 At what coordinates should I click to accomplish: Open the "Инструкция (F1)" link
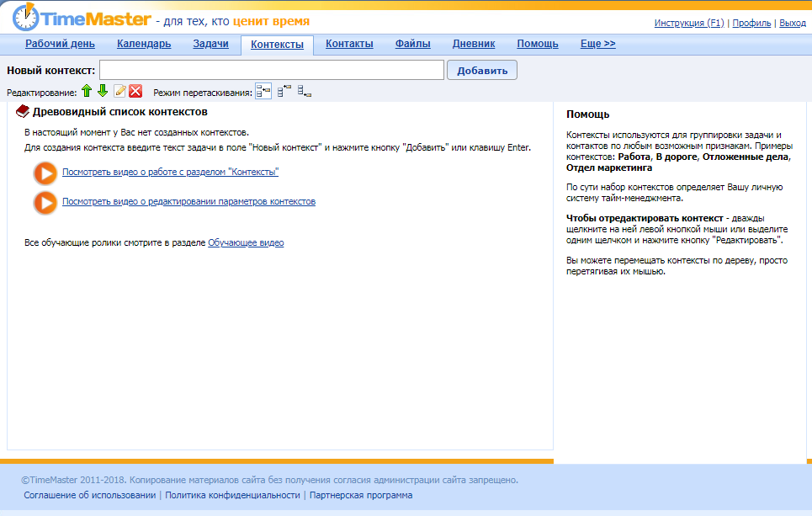coord(689,23)
